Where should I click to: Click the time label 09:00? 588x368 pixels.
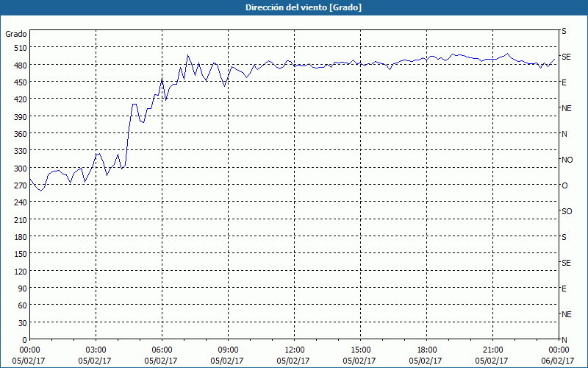point(228,350)
